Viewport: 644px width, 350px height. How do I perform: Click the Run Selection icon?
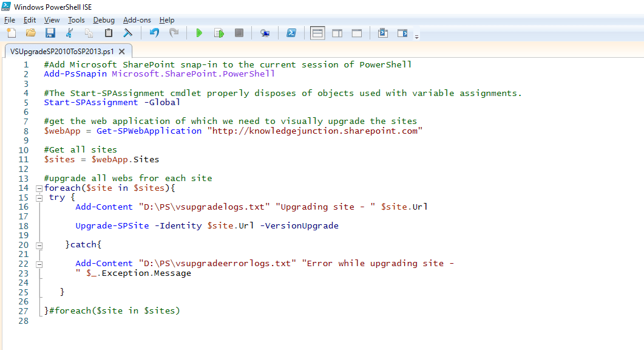(220, 33)
